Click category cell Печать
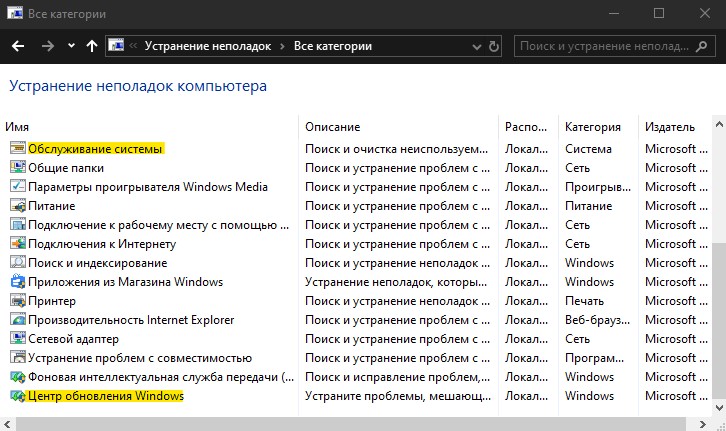The width and height of the screenshot is (726, 431). pos(584,301)
